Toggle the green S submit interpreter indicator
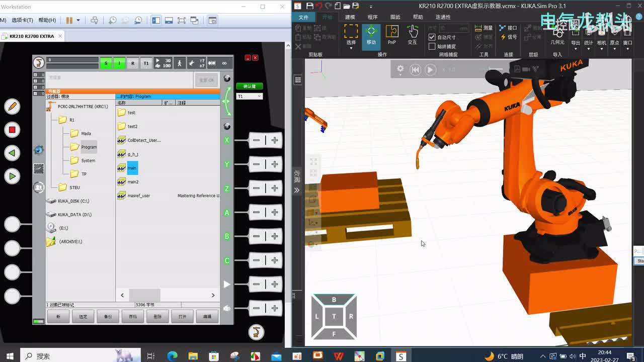 pyautogui.click(x=106, y=63)
